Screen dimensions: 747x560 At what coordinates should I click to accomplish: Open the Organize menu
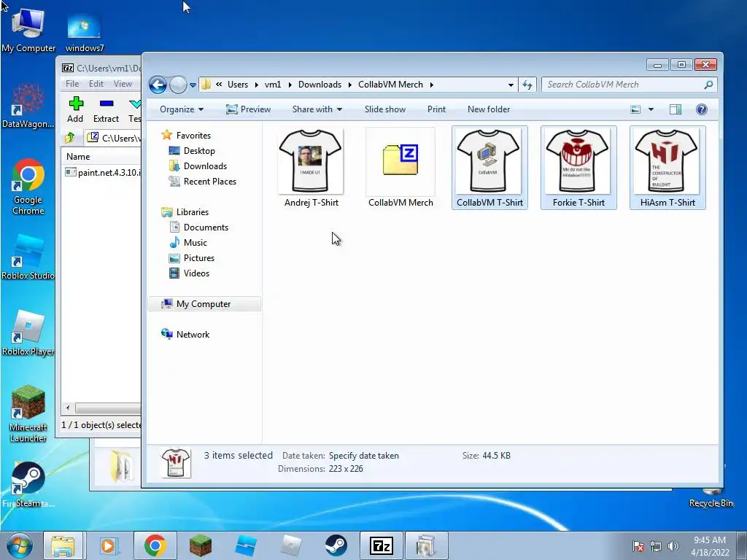(x=182, y=109)
